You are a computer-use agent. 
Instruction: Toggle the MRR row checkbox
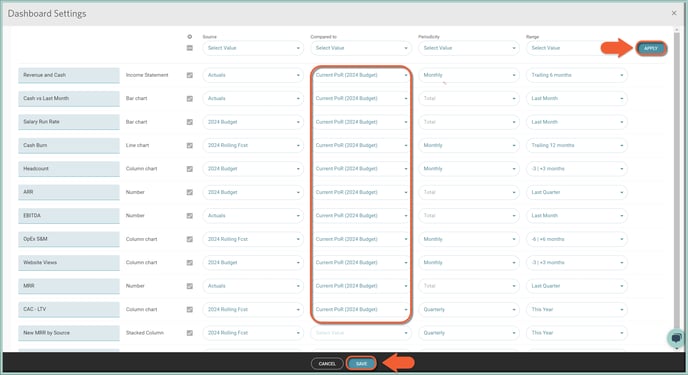190,286
